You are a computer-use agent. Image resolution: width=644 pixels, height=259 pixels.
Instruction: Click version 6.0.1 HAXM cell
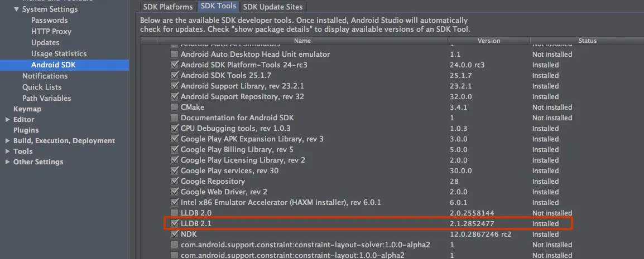[458, 202]
